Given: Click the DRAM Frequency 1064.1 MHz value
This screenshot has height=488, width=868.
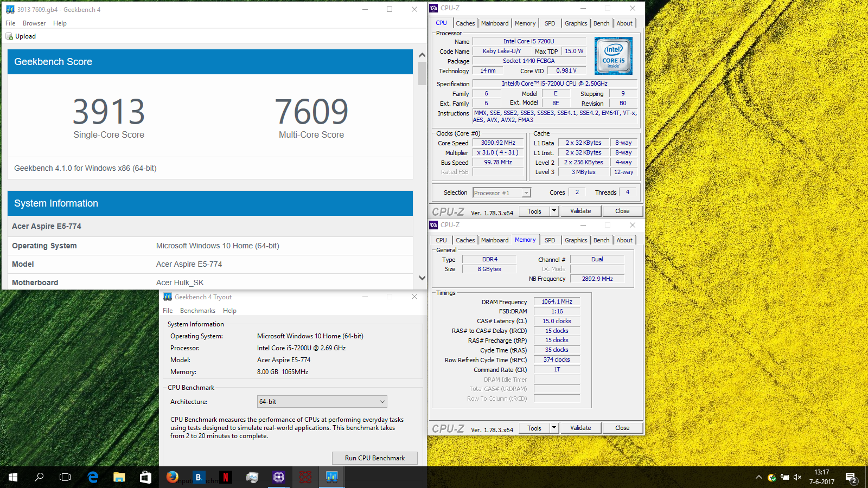Looking at the screenshot, I should (557, 301).
